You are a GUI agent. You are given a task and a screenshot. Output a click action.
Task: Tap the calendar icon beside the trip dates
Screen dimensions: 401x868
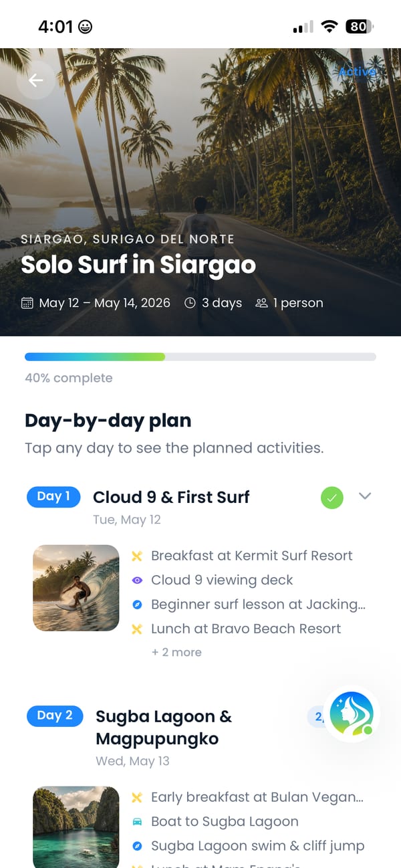[27, 303]
